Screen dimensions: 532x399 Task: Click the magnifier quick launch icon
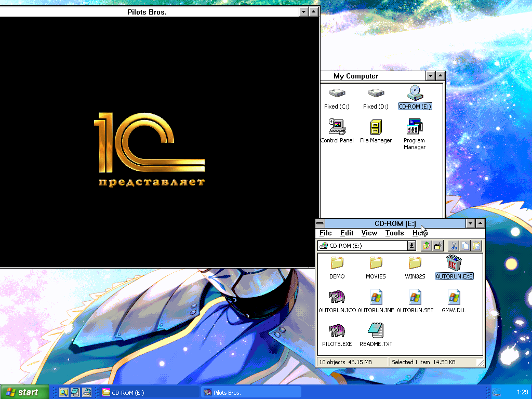(x=63, y=392)
